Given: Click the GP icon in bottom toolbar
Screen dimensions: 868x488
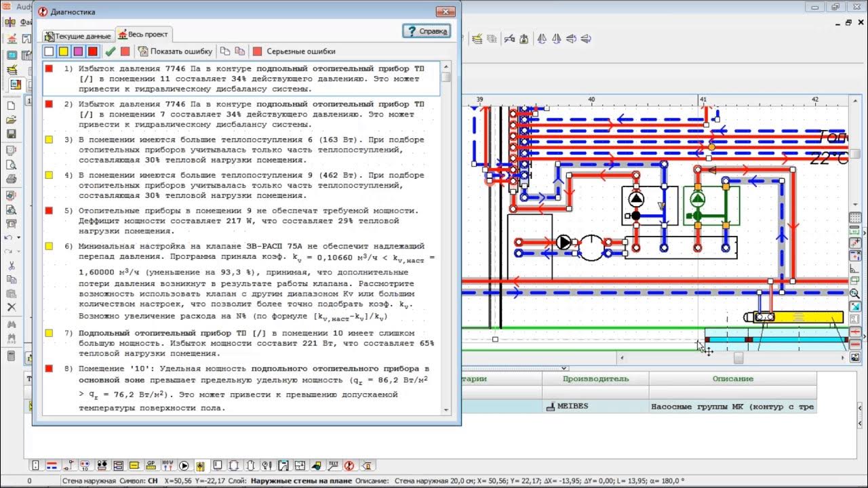Looking at the screenshot, I should point(151,466).
